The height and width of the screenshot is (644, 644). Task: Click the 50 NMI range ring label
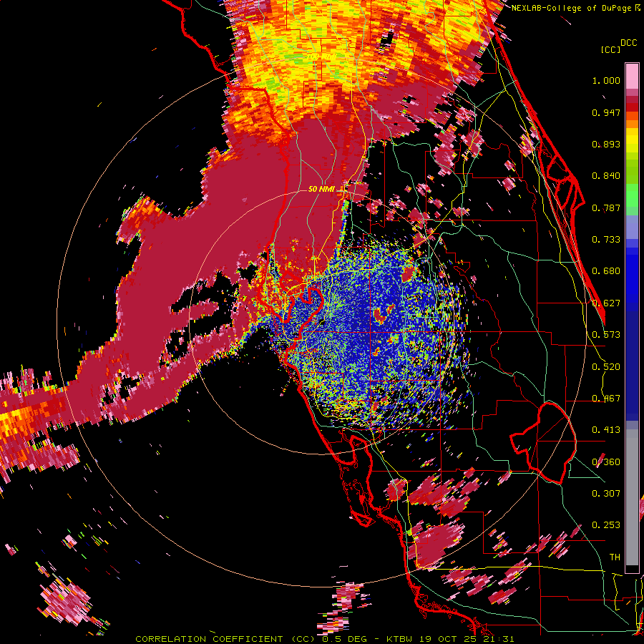coord(321,189)
